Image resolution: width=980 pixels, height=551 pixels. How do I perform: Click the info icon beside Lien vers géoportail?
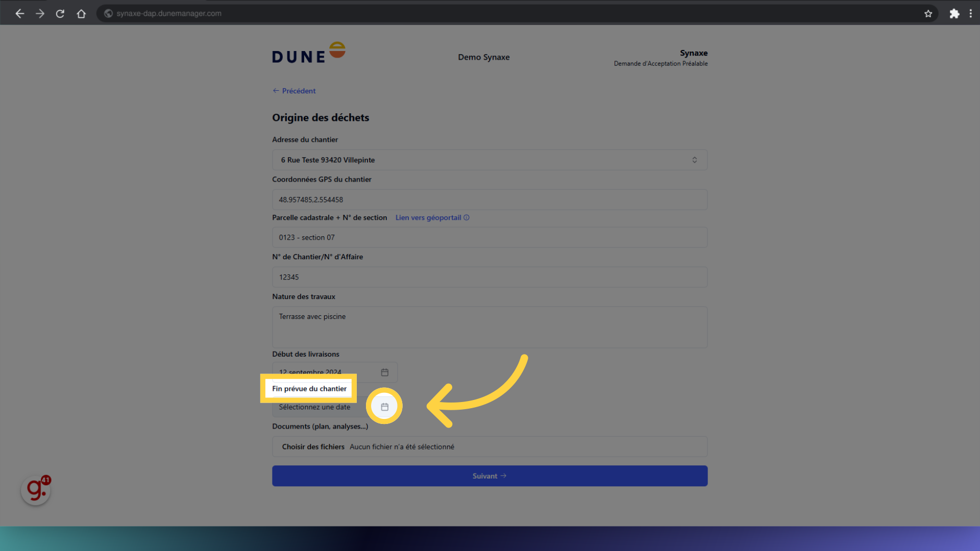(467, 217)
